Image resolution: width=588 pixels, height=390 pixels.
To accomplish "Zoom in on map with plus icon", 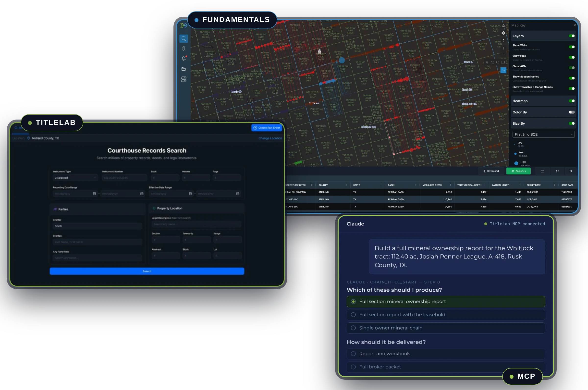I will click(503, 48).
